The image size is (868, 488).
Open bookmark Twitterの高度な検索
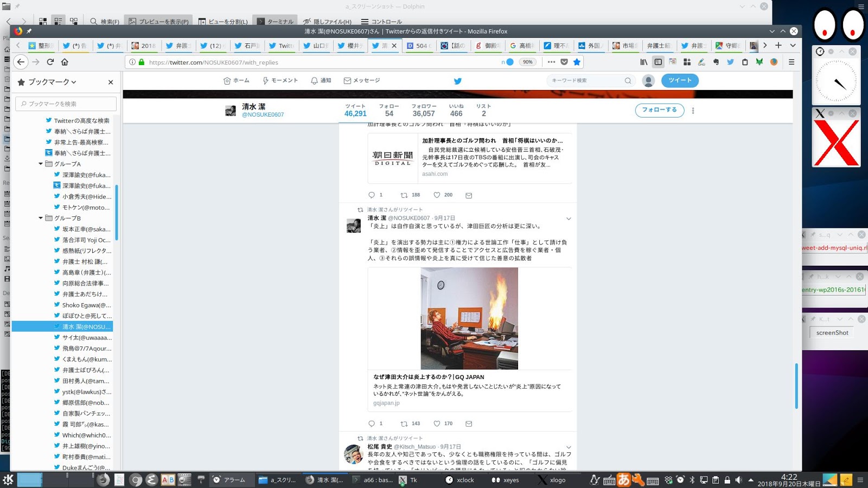point(78,120)
